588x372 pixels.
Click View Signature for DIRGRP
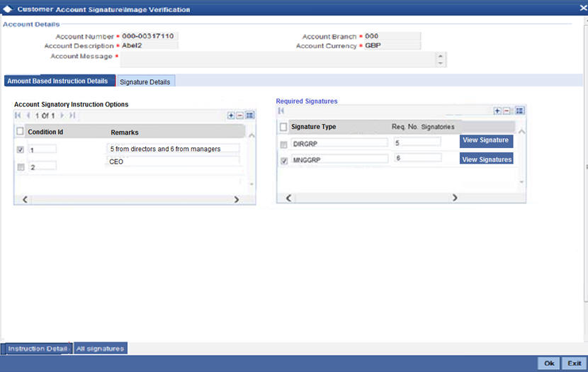(x=486, y=140)
